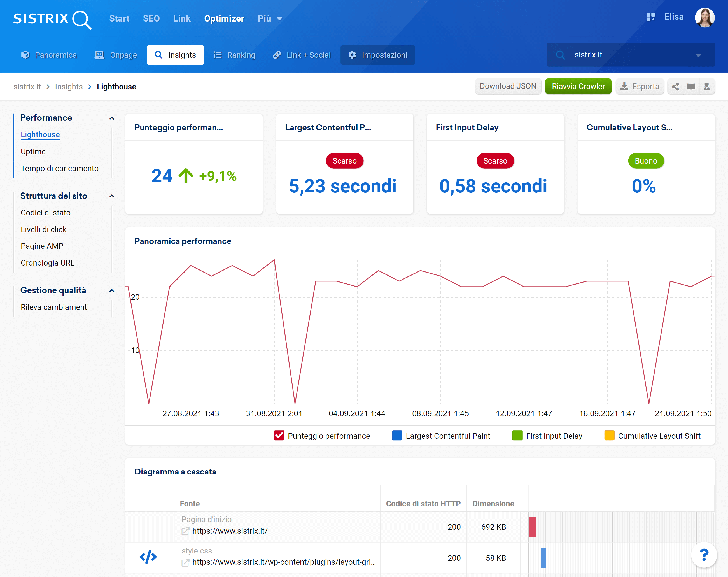
Task: Switch to Panoramica tab
Action: click(x=49, y=55)
